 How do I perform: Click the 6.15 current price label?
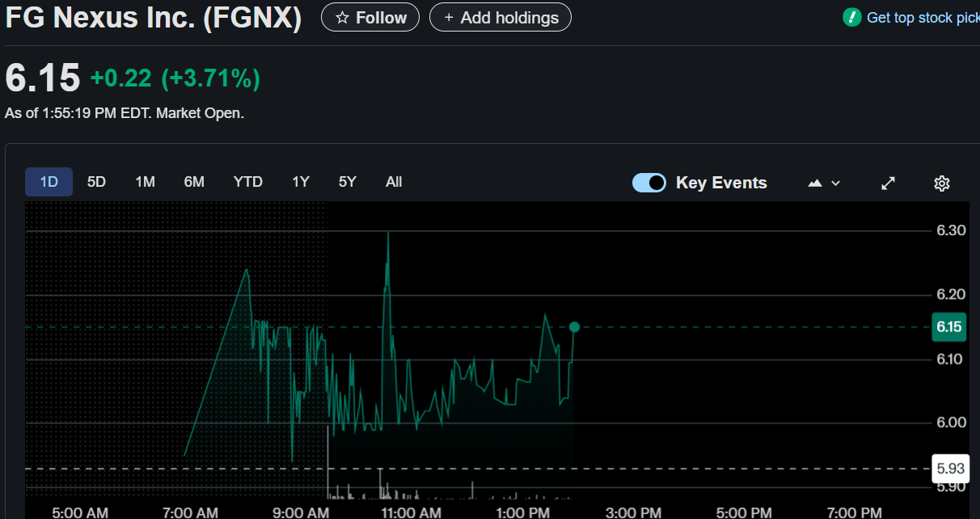[948, 327]
